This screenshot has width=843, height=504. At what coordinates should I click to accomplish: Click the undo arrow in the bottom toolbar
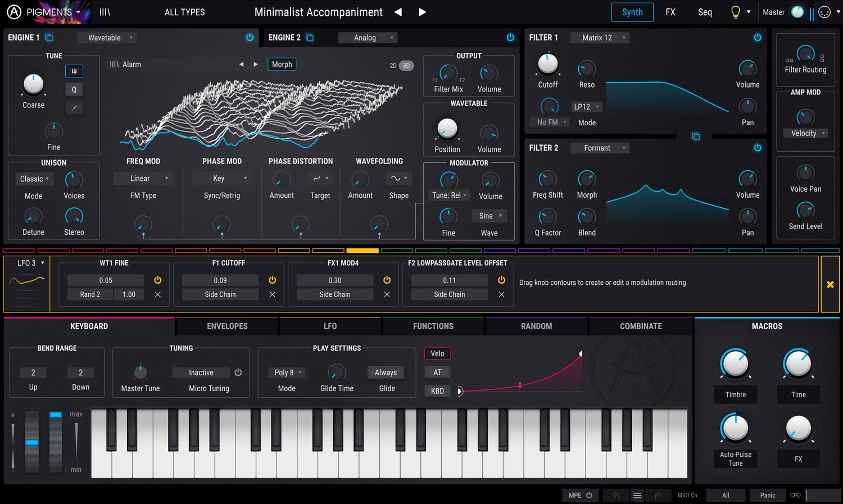coord(615,495)
